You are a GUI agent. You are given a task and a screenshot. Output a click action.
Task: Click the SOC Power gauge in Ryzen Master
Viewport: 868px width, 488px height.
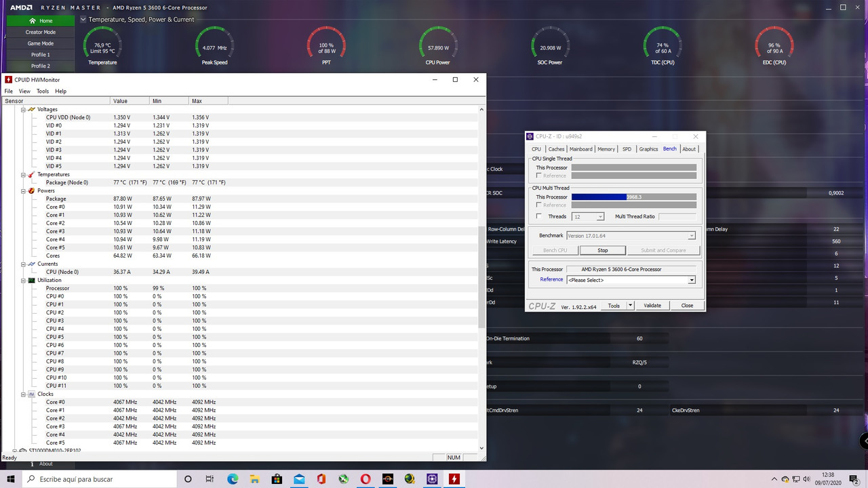[550, 45]
